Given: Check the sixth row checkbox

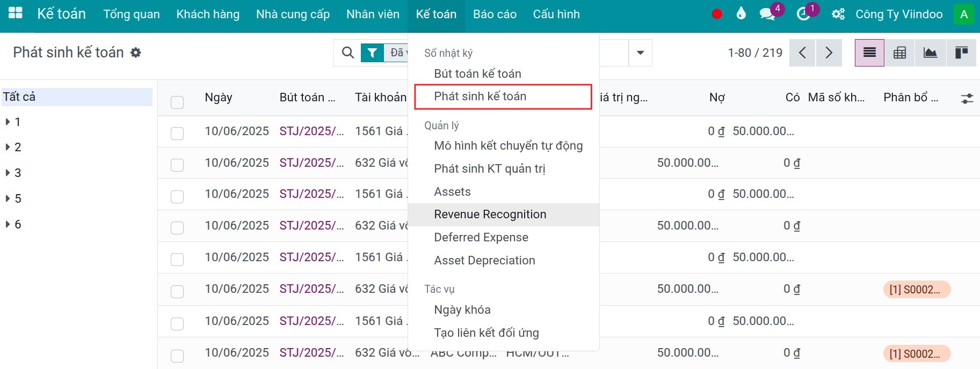Looking at the screenshot, I should click(x=177, y=291).
